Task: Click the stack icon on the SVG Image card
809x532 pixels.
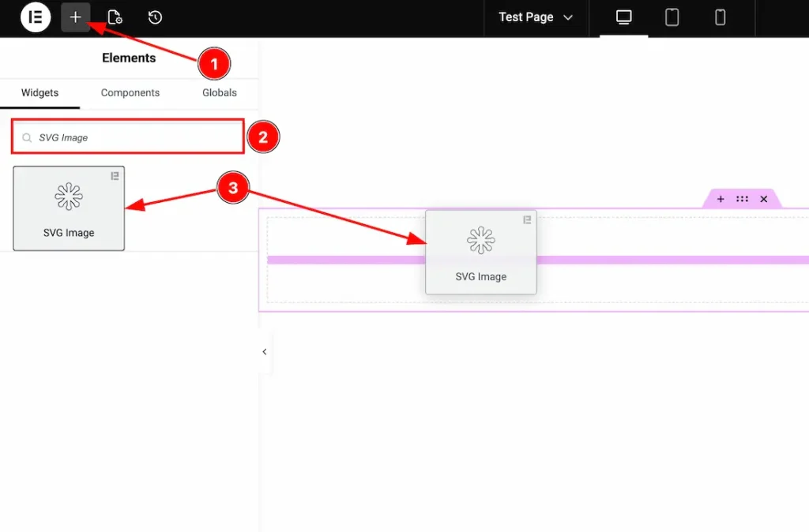Action: click(114, 177)
